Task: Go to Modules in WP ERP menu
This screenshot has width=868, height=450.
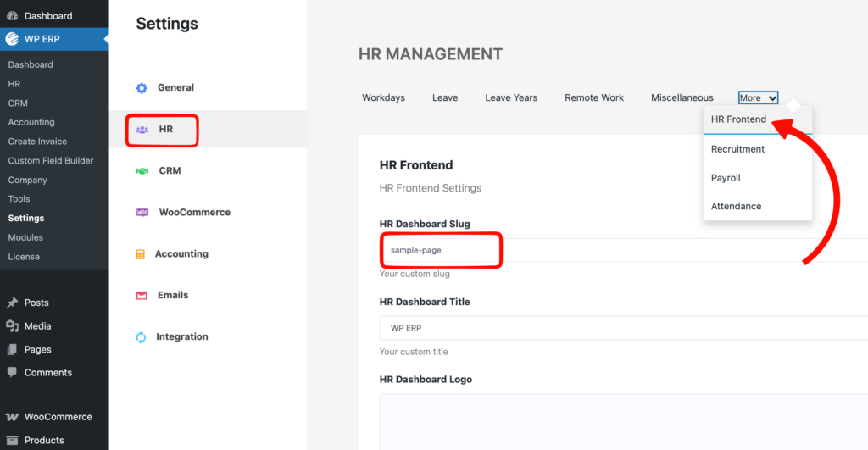Action: (x=25, y=237)
